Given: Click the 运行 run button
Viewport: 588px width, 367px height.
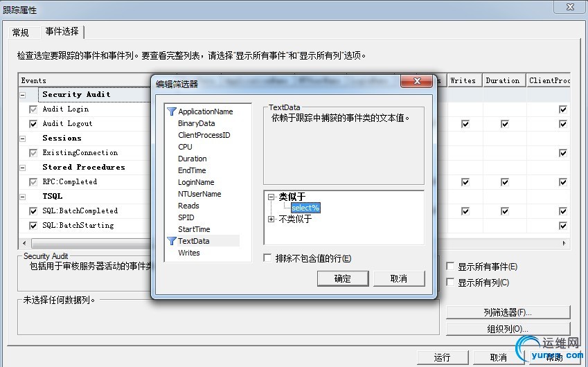Looking at the screenshot, I should [x=443, y=357].
